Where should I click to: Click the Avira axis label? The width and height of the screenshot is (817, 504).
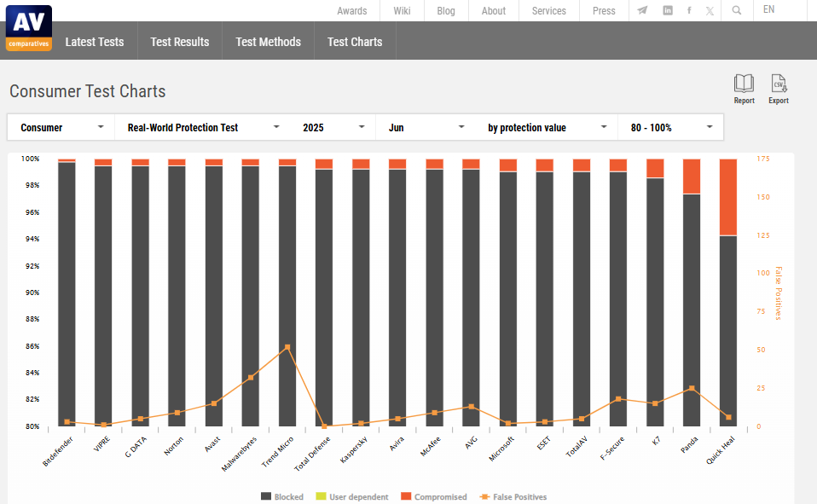click(397, 443)
